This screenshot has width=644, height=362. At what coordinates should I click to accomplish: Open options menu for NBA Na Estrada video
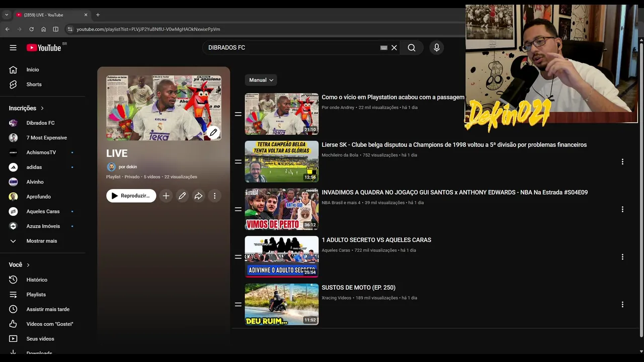(622, 209)
